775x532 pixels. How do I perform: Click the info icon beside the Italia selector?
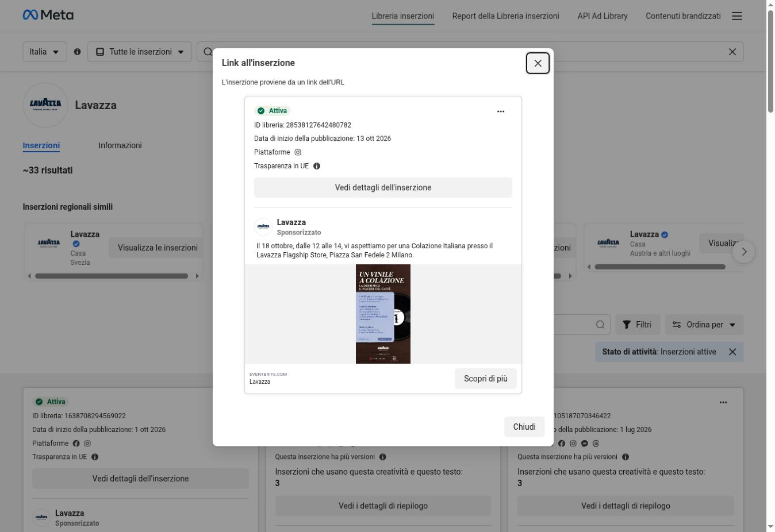78,52
